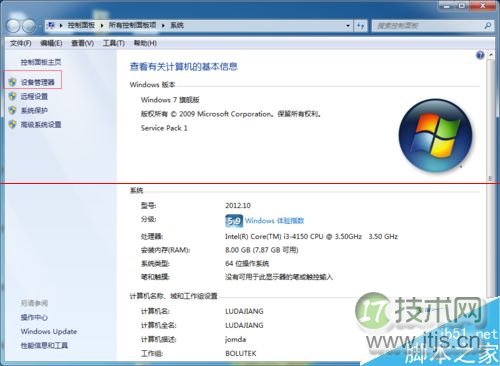Click memory value 8.00 GB
Viewport: 500px width, 366px height.
tap(262, 250)
